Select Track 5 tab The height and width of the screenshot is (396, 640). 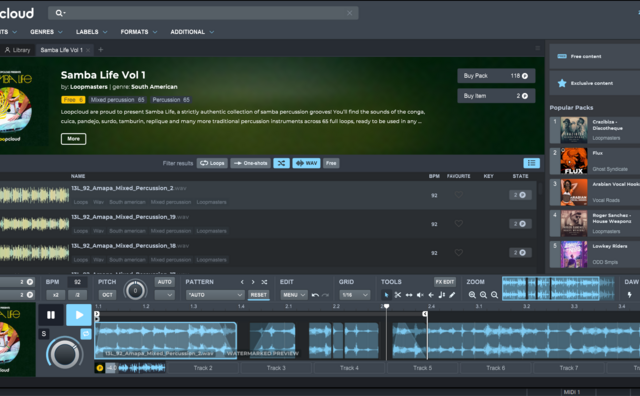click(422, 368)
